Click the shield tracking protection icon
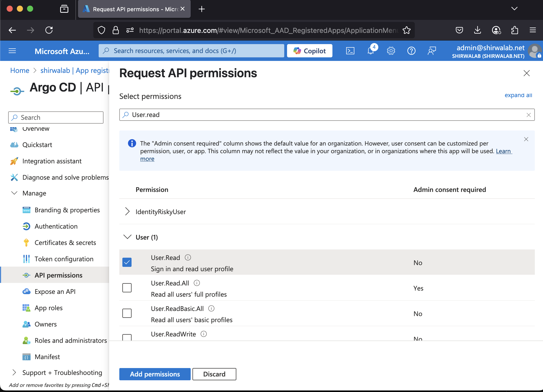 (x=101, y=30)
